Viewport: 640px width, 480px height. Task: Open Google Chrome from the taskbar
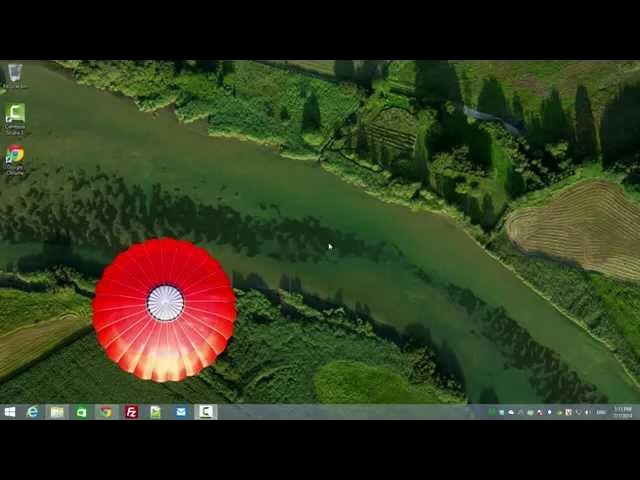106,411
